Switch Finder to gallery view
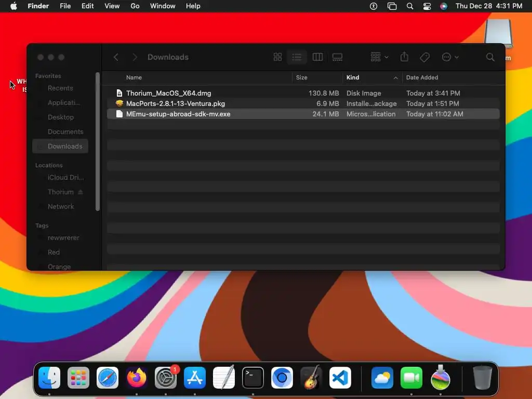Image resolution: width=532 pixels, height=399 pixels. (x=337, y=57)
